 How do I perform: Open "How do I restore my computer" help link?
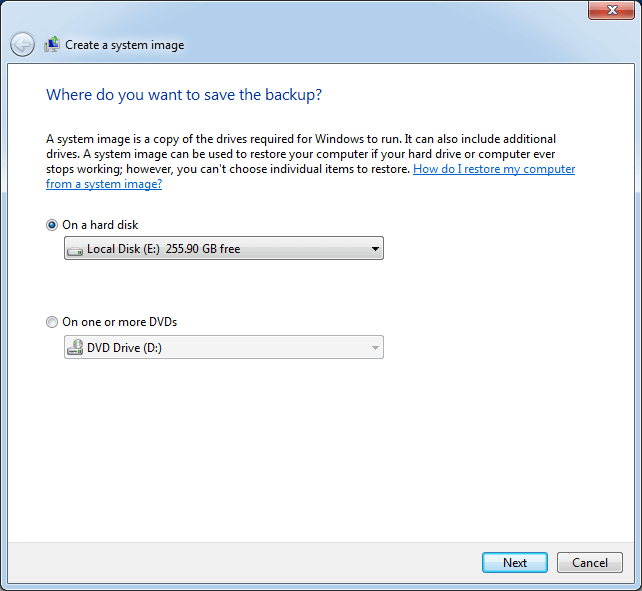coord(493,170)
